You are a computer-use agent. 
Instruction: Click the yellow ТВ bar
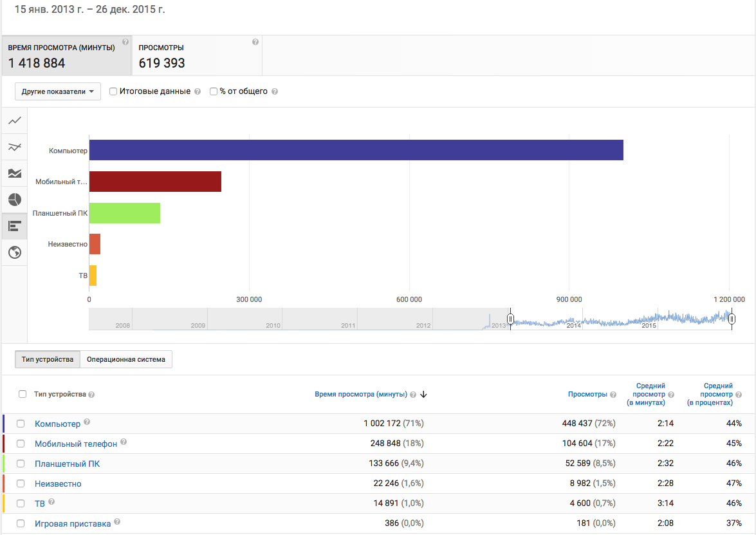tap(93, 276)
